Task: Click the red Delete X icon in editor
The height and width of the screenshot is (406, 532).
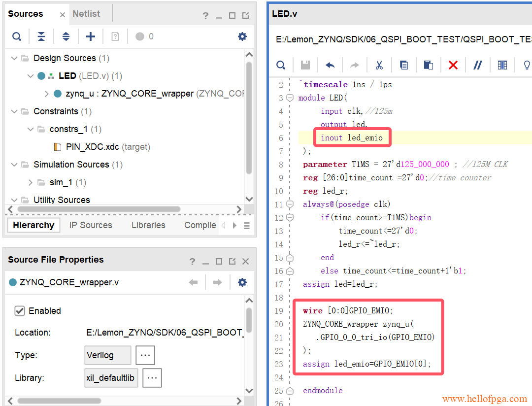Action: click(x=453, y=65)
